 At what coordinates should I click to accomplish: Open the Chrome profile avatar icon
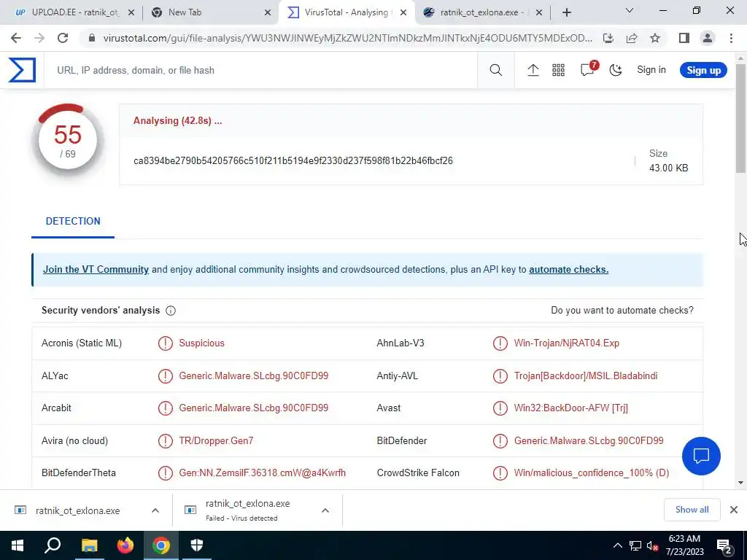click(708, 38)
